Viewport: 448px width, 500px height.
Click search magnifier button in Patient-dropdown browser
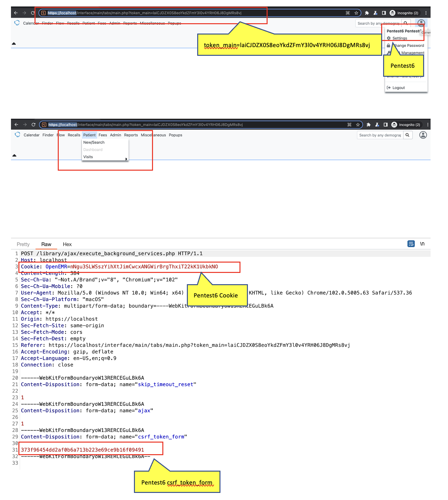408,135
